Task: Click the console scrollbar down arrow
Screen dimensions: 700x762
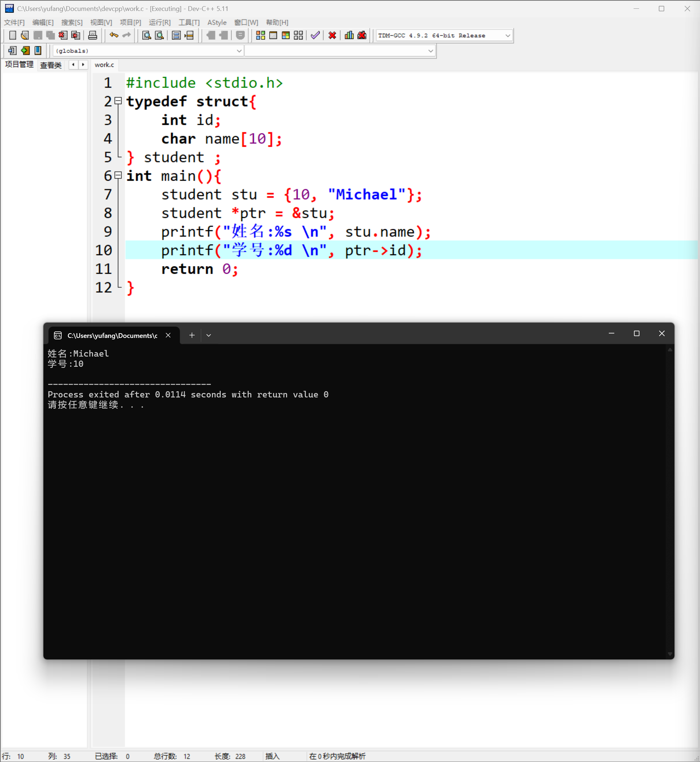Action: tap(670, 654)
